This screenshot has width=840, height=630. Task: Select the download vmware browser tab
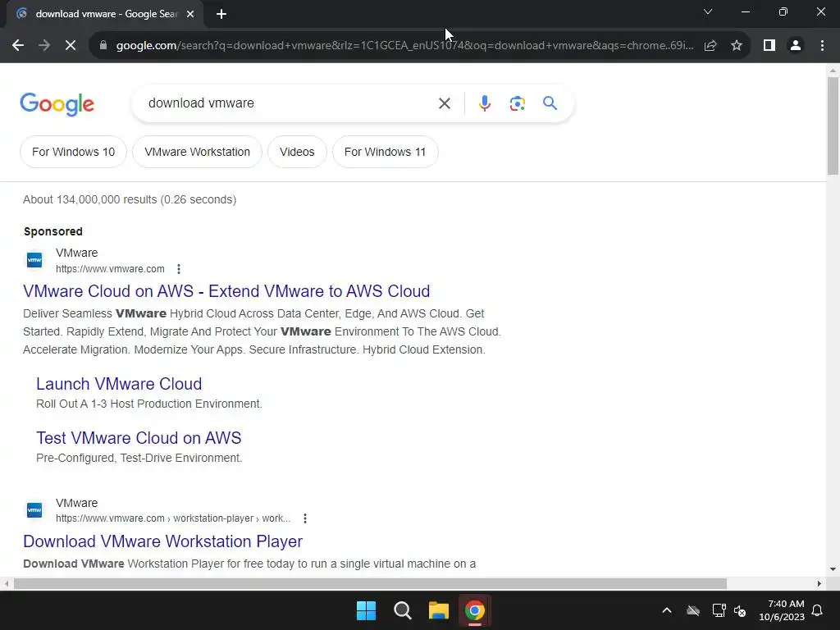tap(105, 15)
